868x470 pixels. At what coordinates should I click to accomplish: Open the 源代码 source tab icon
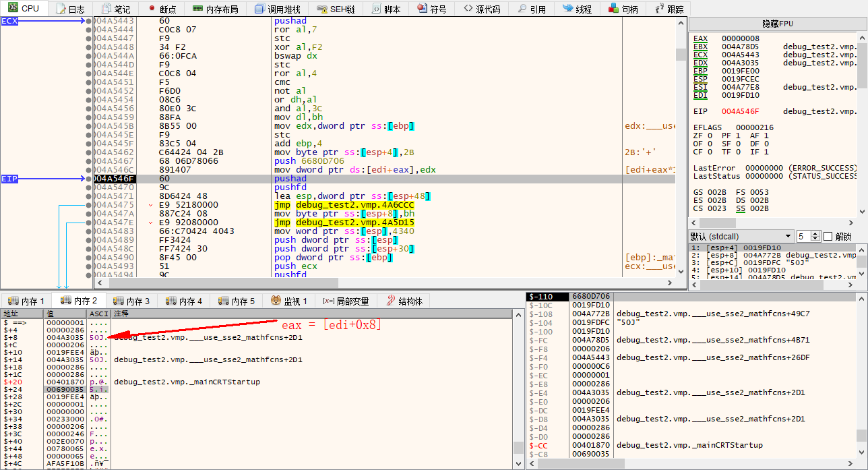click(468, 9)
